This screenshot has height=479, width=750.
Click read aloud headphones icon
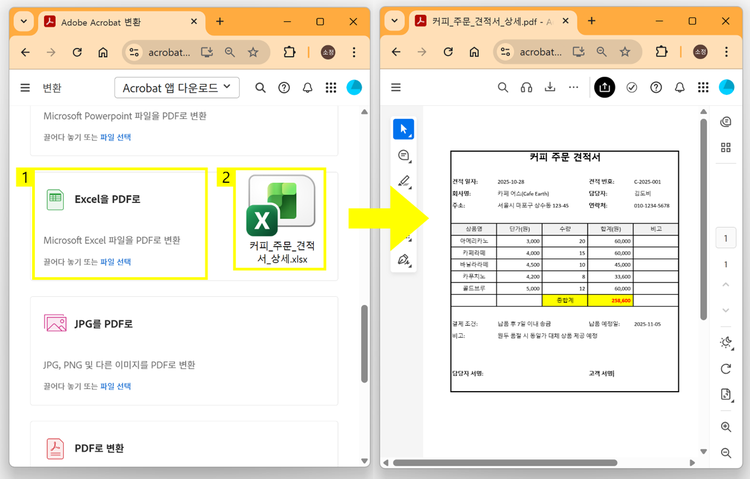point(527,88)
